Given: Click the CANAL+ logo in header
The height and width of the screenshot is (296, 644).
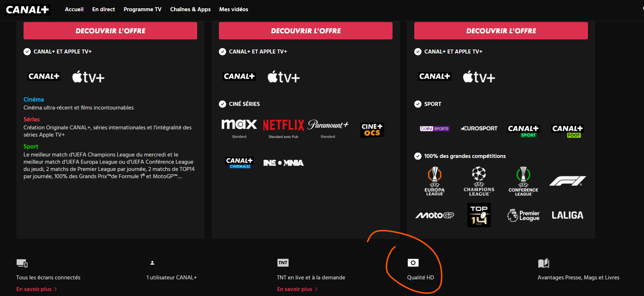Looking at the screenshot, I should click(27, 10).
